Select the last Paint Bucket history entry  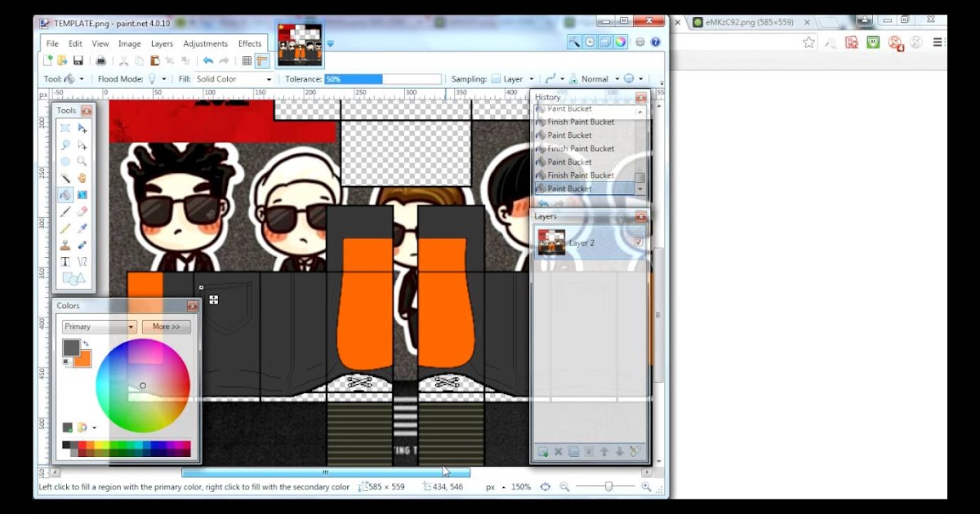[x=584, y=188]
